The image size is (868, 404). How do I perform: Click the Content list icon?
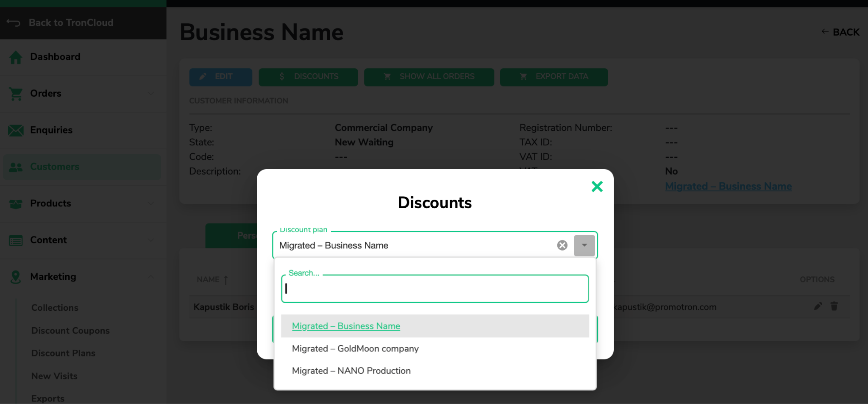pos(16,240)
